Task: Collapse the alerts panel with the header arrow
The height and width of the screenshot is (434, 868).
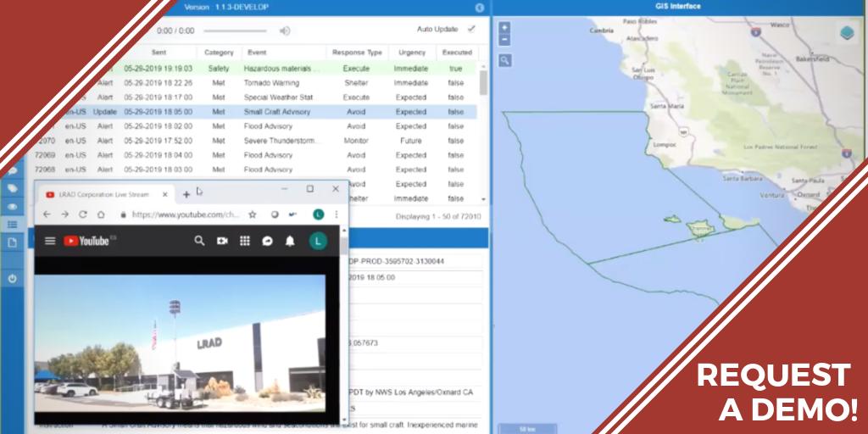Action: (x=480, y=8)
